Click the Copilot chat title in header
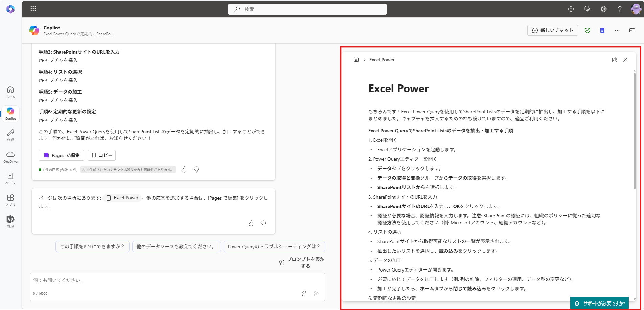This screenshot has height=310, width=644. [x=52, y=28]
